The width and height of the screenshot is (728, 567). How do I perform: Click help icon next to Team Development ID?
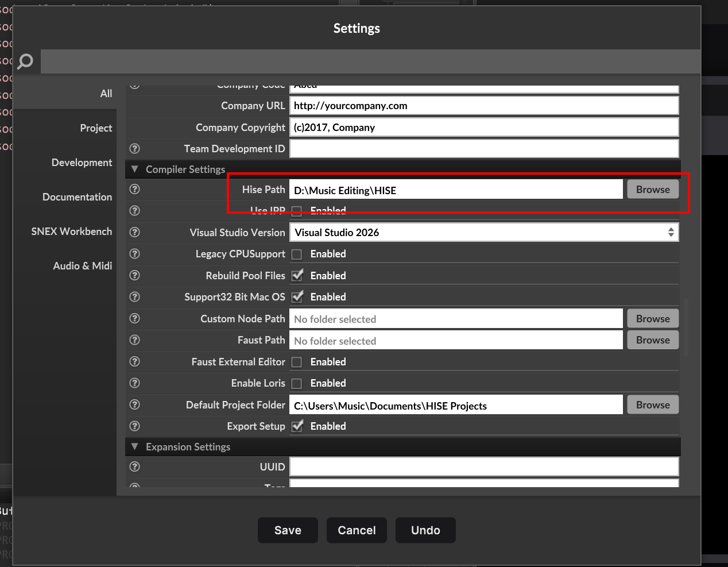click(135, 149)
